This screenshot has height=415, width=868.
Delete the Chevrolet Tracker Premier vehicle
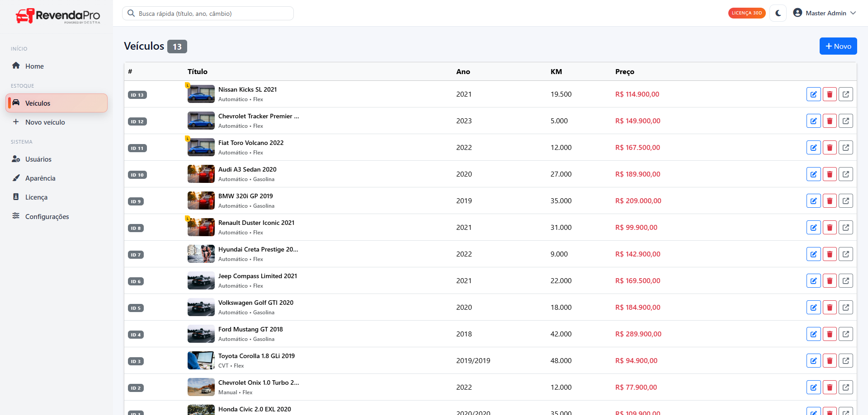tap(830, 121)
